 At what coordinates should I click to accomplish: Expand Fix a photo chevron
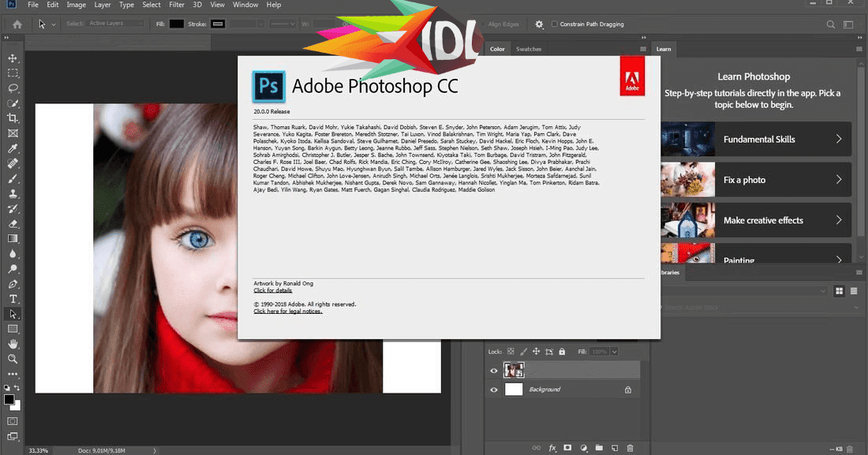[x=839, y=179]
